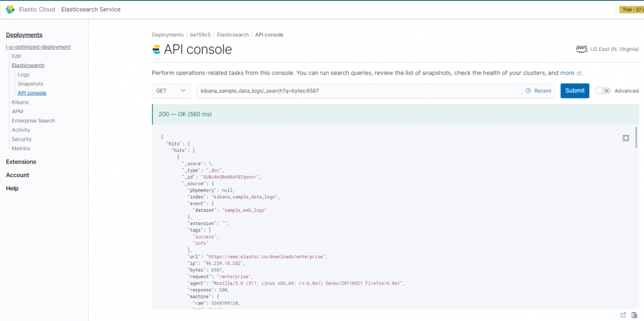Click the Submit button
Viewport: 644px width, 321px height.
click(x=574, y=91)
